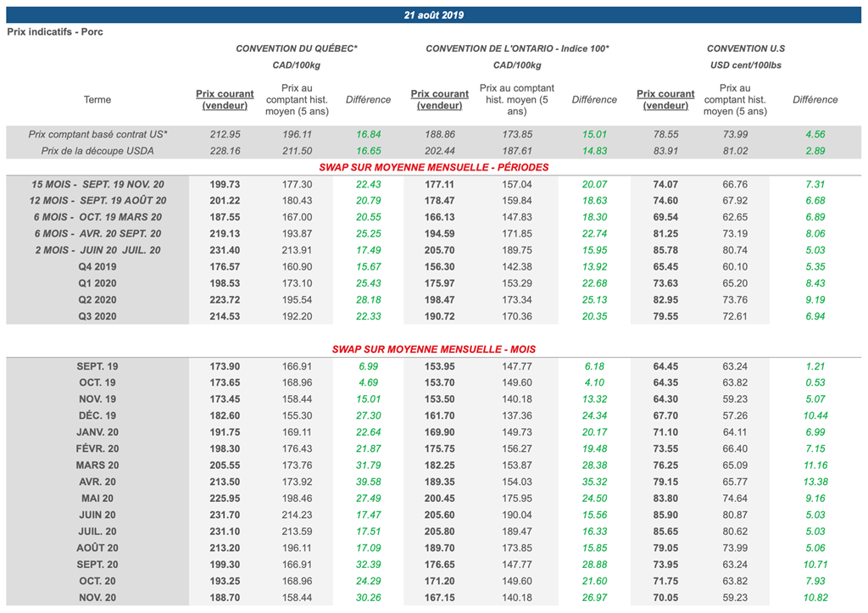Click the 'DÉC. 19' month row label
The image size is (868, 613).
[97, 415]
